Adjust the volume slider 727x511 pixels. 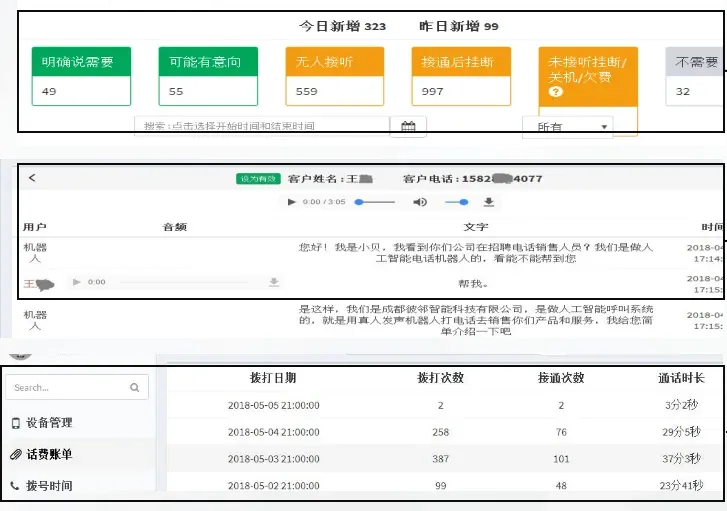(x=457, y=202)
